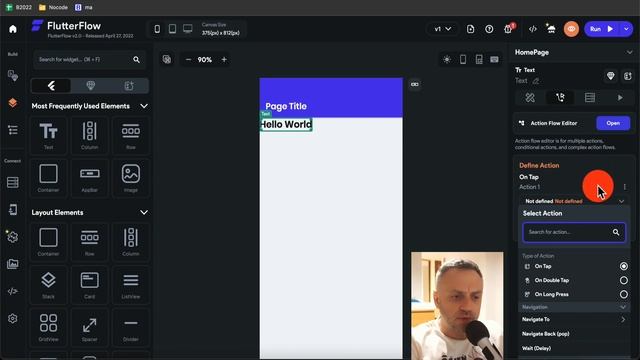This screenshot has width=640, height=360.
Task: Collapse the Not defined action dropdown
Action: 621,201
